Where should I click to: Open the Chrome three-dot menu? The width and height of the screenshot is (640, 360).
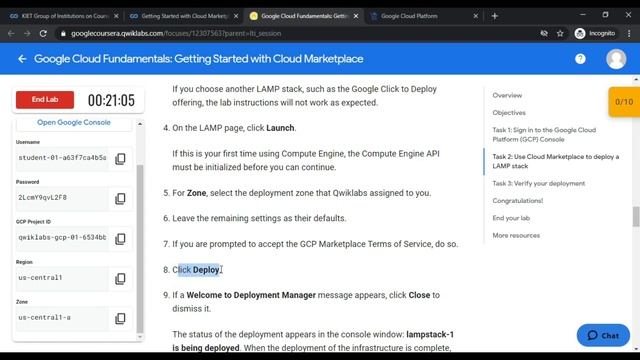(629, 33)
